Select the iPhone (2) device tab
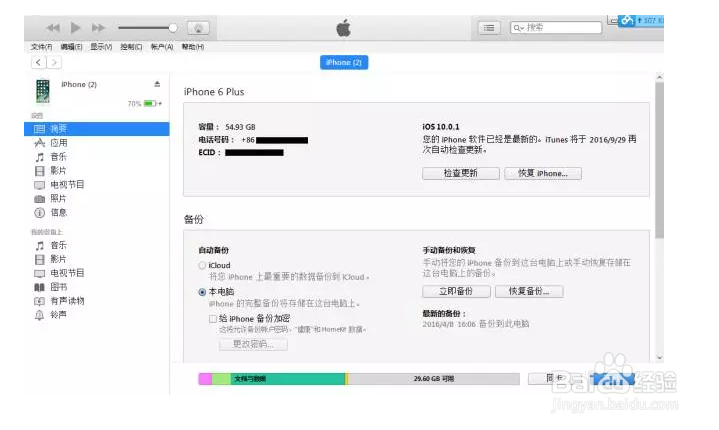Viewport: 719px width, 430px height. pos(344,62)
